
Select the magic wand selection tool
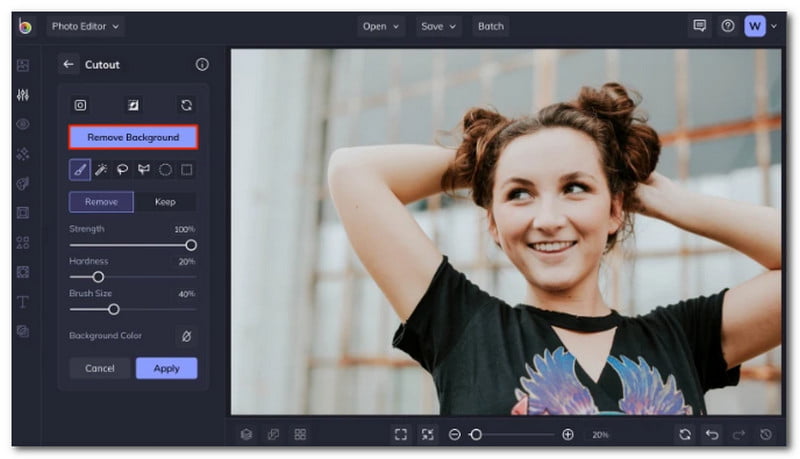(102, 170)
